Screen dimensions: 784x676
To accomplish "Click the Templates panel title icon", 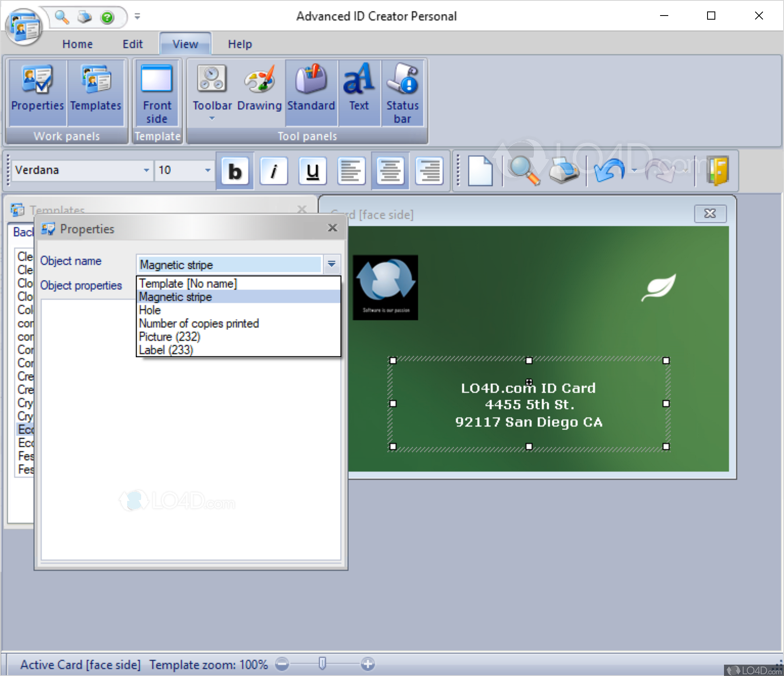I will pyautogui.click(x=17, y=210).
